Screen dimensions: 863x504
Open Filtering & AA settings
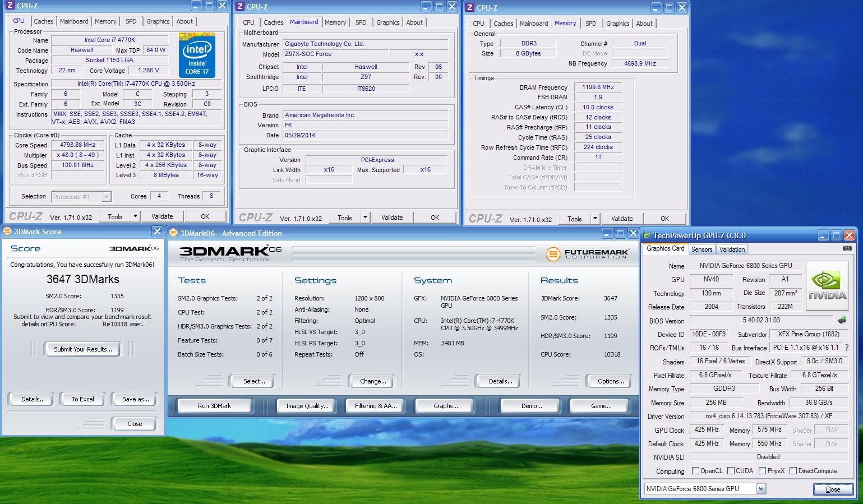[x=376, y=406]
